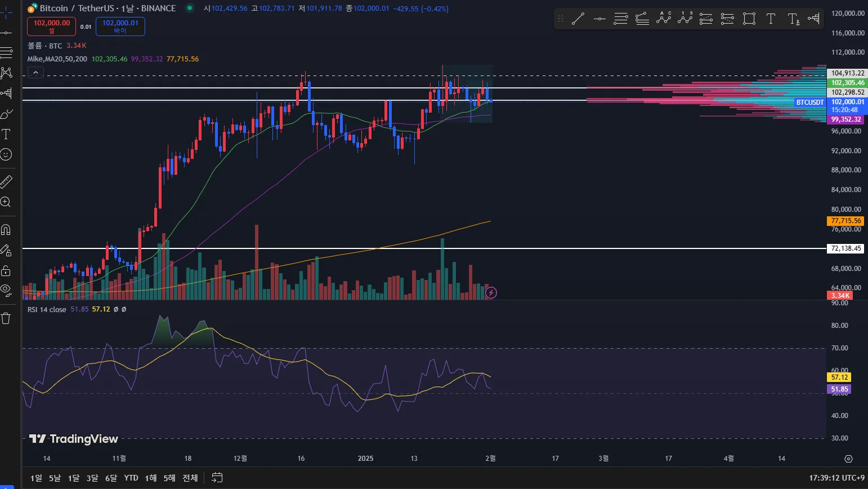Screen dimensions: 868x489
Task: Select the horizontal line tool in the floating toolbar
Action: [x=599, y=19]
